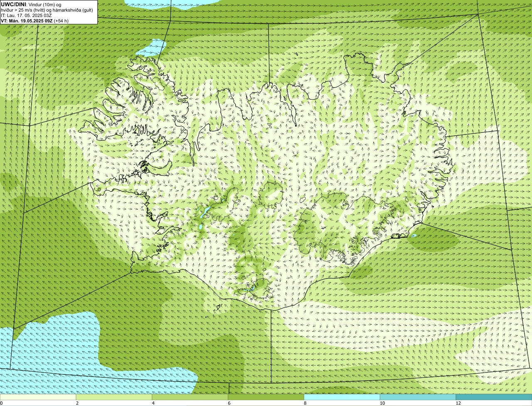The height and width of the screenshot is (406, 532).
Task: Click the light cyan 8–10 color scale segment
Action: click(342, 397)
